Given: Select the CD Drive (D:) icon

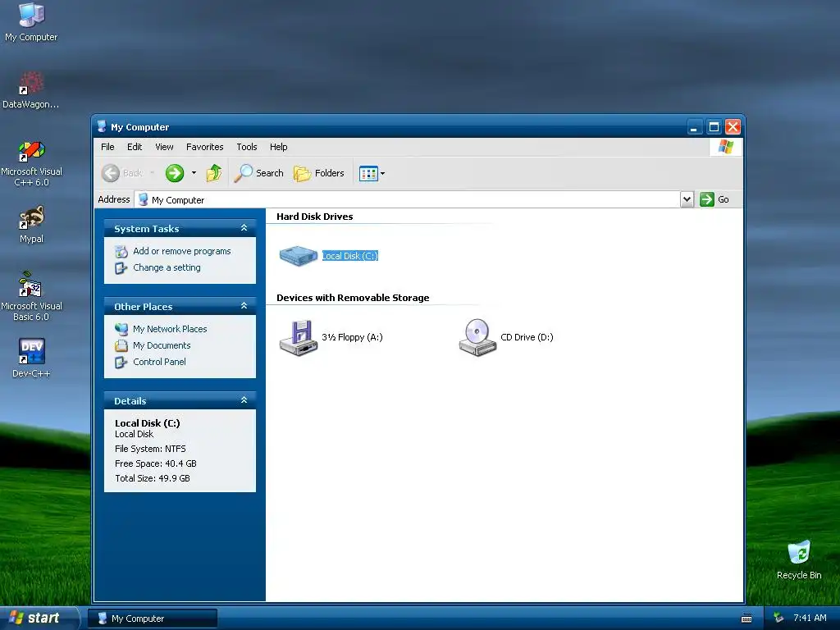Looking at the screenshot, I should click(477, 337).
